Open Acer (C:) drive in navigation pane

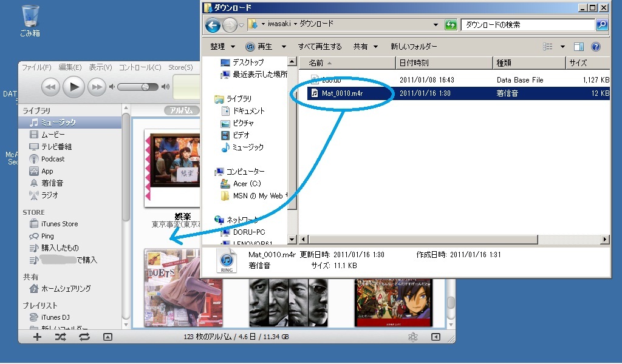click(x=241, y=184)
